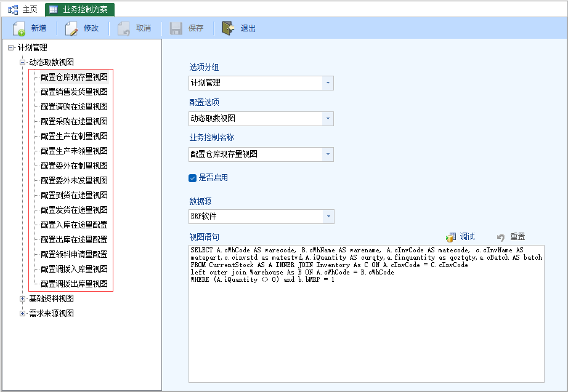Select 配置出库在途量配置 in the tree
Viewport: 568px width, 392px height.
pyautogui.click(x=75, y=239)
